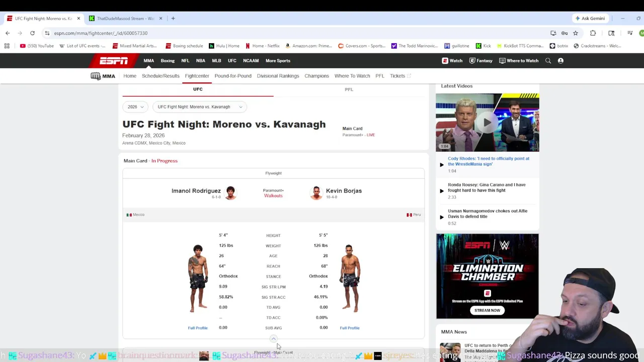Open the Chrome apps grid icon

7,46
